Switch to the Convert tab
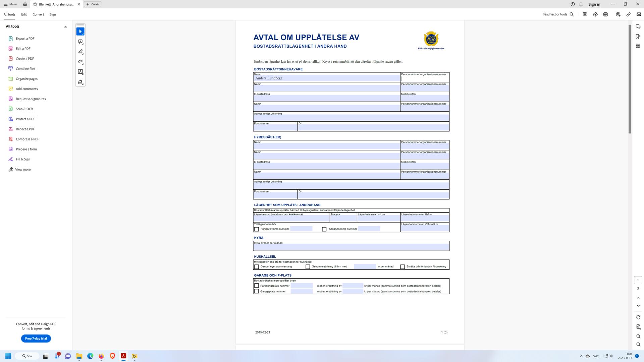The height and width of the screenshot is (362, 644). click(x=38, y=14)
